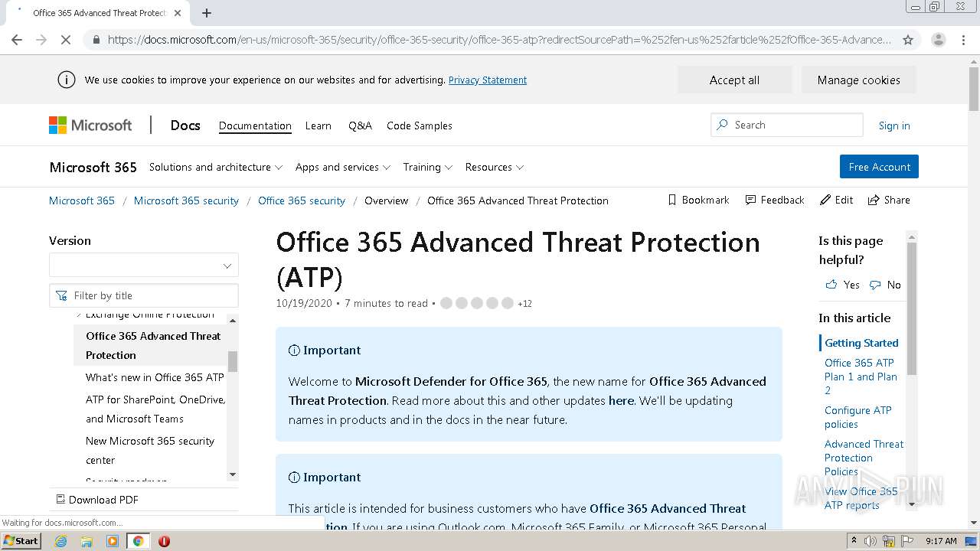This screenshot has height=551, width=980.
Task: Expand Apps and services menu
Action: pos(343,167)
